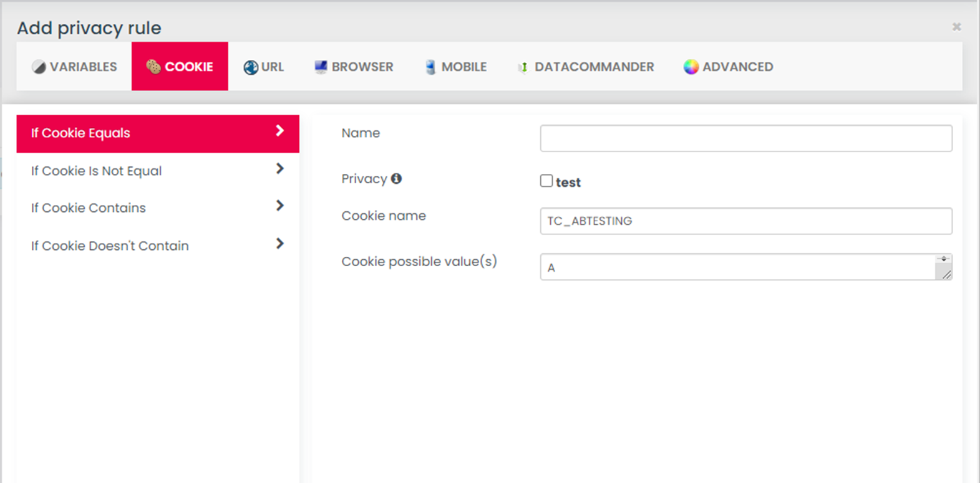This screenshot has width=980, height=483.
Task: Click the monitor icon beside Browser
Action: click(x=321, y=67)
